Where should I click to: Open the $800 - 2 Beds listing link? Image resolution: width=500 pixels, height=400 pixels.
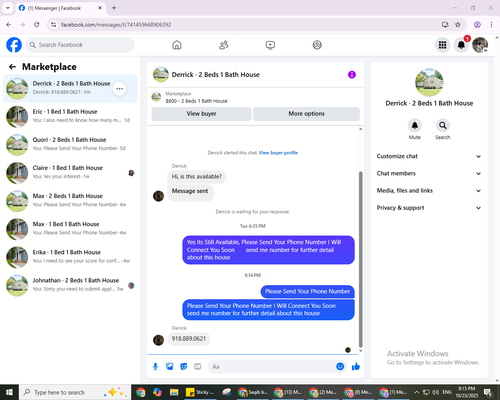(x=197, y=101)
